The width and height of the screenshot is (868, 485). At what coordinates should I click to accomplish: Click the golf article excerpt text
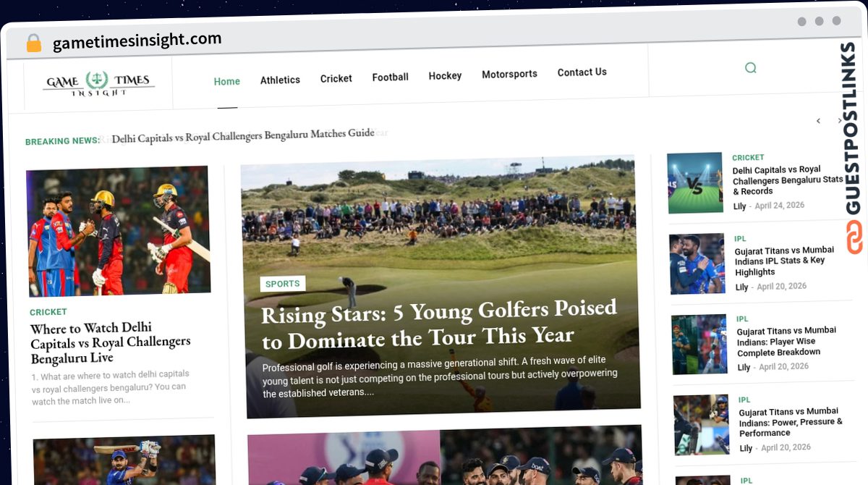[440, 376]
